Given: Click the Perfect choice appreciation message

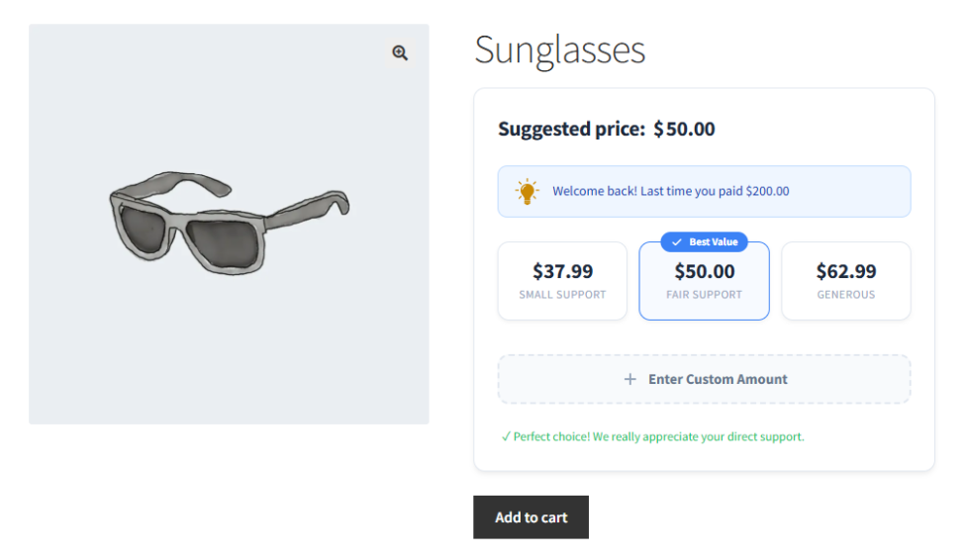Looking at the screenshot, I should click(x=658, y=436).
